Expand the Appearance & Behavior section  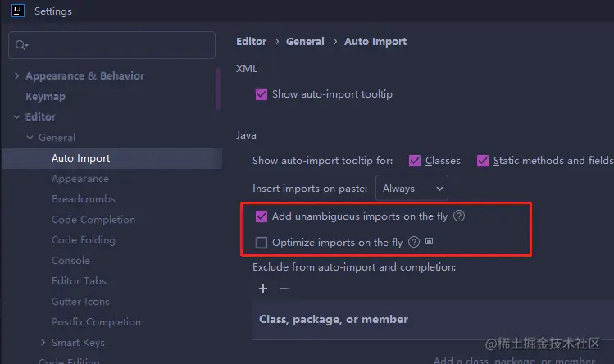17,76
